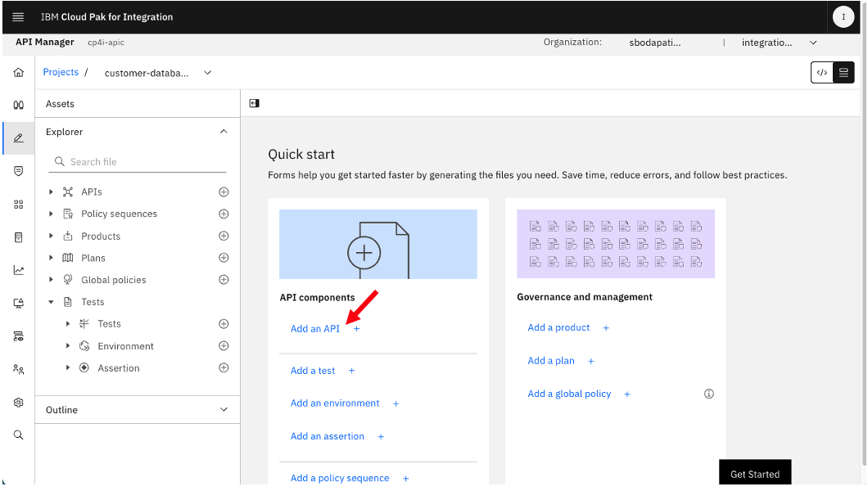The height and width of the screenshot is (491, 868).
Task: Click the Get Started button
Action: 755,473
